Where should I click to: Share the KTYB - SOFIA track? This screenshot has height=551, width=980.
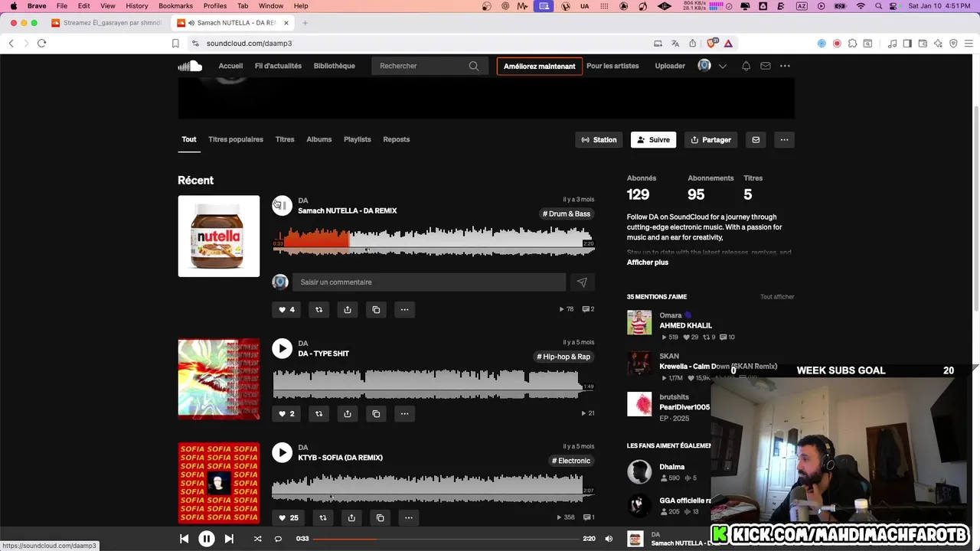tap(351, 517)
